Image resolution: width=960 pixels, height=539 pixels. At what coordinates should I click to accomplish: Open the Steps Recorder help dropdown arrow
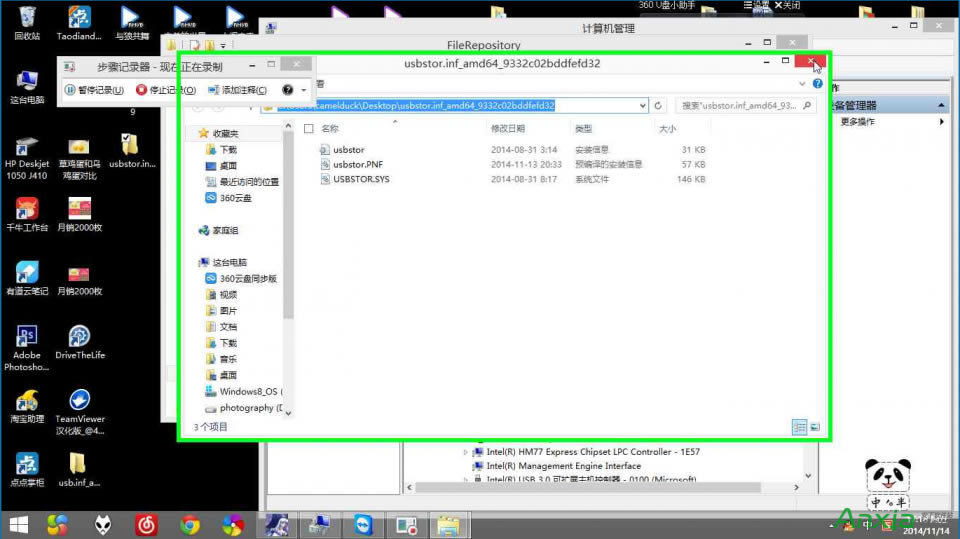(303, 90)
